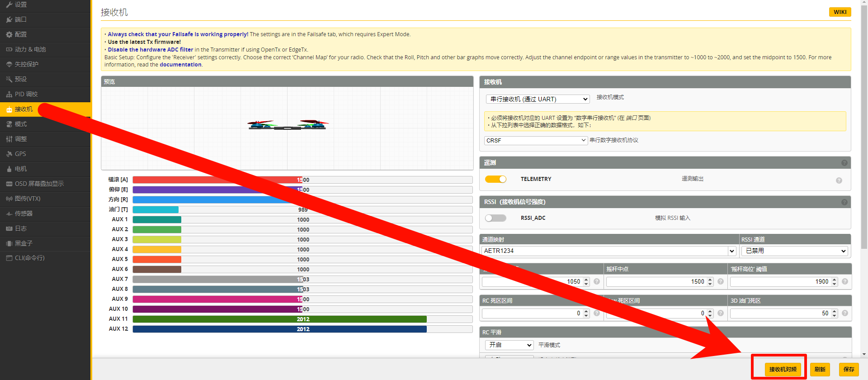This screenshot has height=380, width=868.
Task: Click the wrench icon beside 设置
Action: (9, 5)
